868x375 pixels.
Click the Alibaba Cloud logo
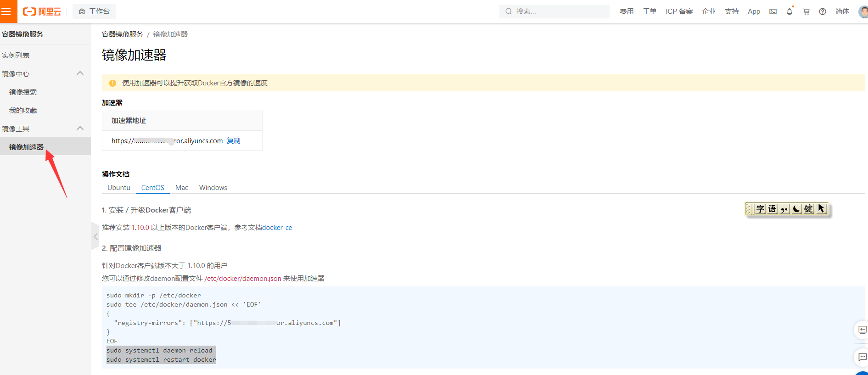tap(42, 11)
